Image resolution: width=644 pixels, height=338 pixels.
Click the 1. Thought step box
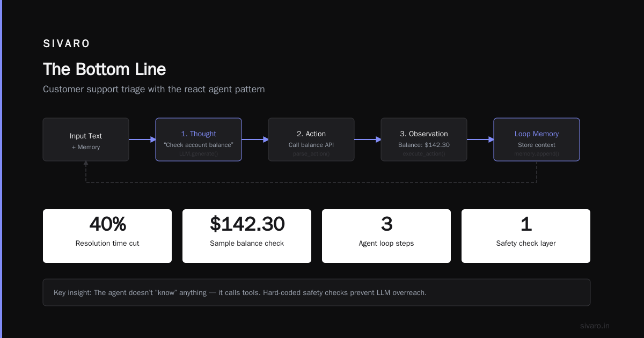pyautogui.click(x=199, y=139)
